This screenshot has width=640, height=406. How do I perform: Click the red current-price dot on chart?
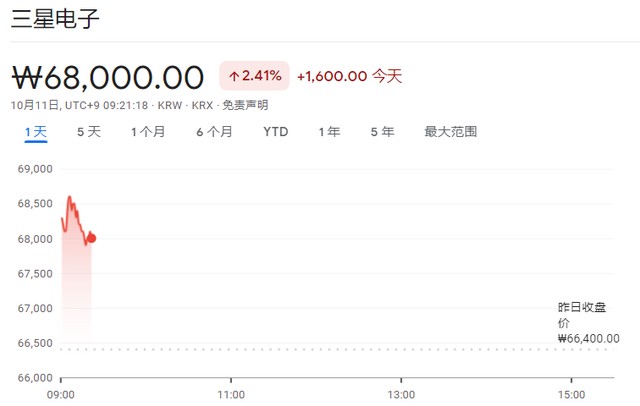[x=92, y=238]
